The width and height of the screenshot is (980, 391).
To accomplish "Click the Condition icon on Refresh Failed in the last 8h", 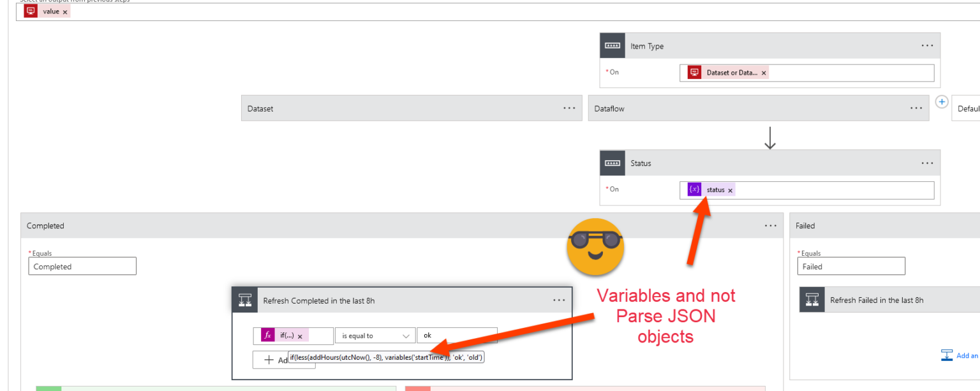I will 812,299.
